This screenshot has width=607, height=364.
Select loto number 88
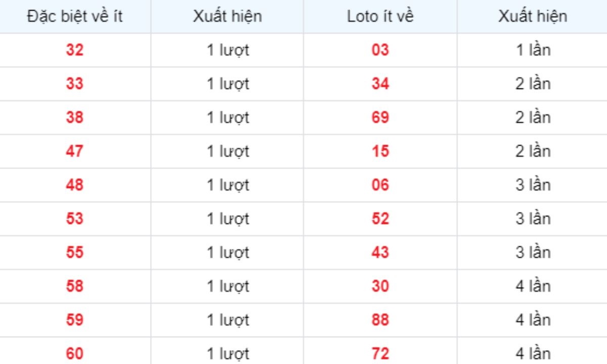click(x=380, y=320)
